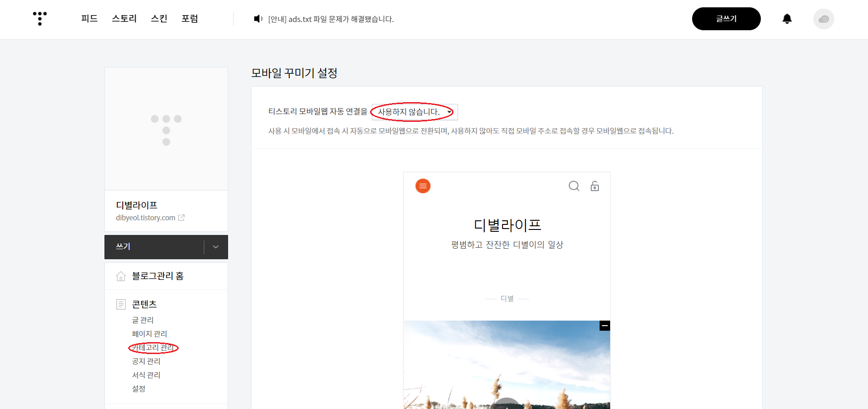Click the home icon beside 블로그관리 홈
The width and height of the screenshot is (868, 409).
tap(121, 276)
